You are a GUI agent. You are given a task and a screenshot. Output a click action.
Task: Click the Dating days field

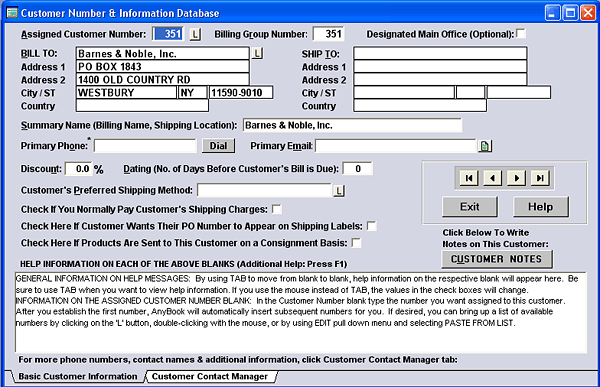[357, 169]
